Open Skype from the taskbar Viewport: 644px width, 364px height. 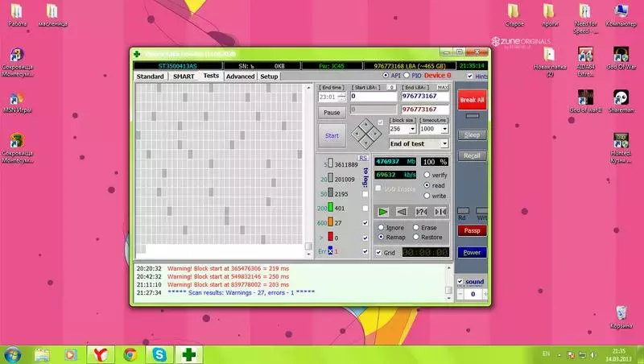159,354
